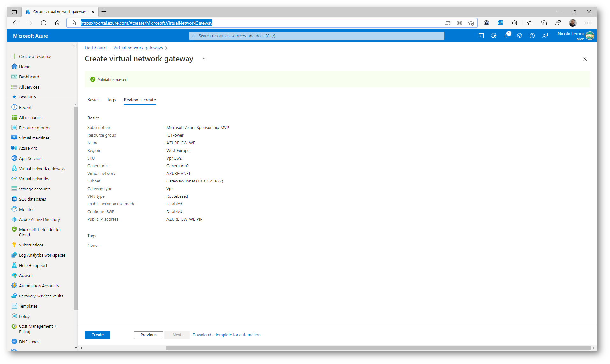This screenshot has height=364, width=610.
Task: Select the Review + create tab
Action: [x=140, y=100]
